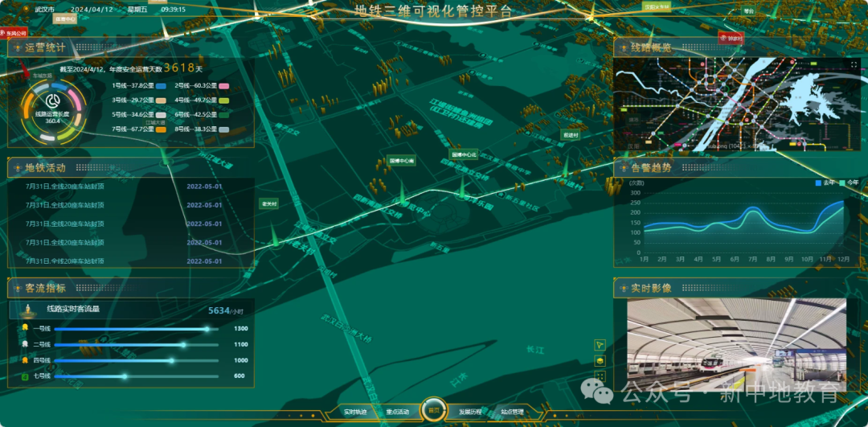Click the tan swatch for 3号线
This screenshot has width=868, height=427.
click(x=161, y=101)
